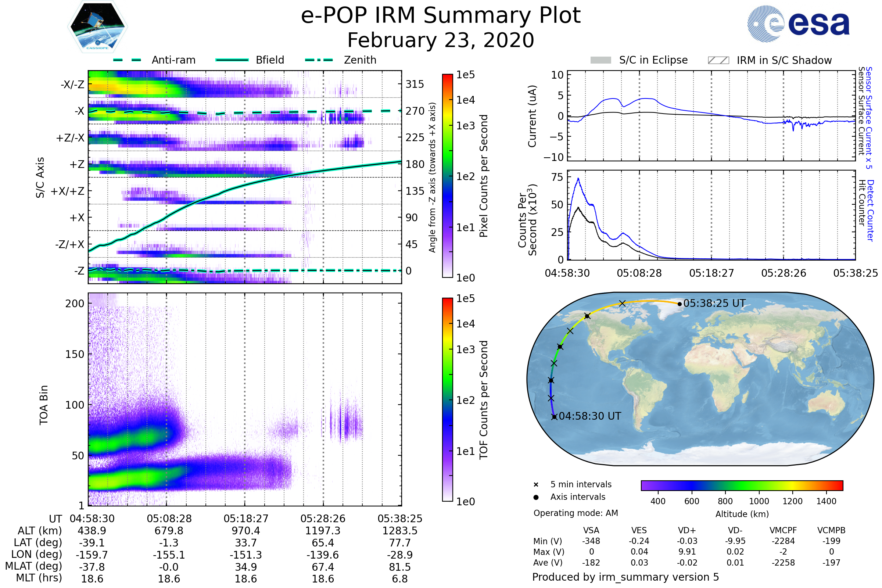This screenshot has height=588, width=882.
Task: Click the 04:58:30 UT orbit start point
Action: tap(554, 417)
